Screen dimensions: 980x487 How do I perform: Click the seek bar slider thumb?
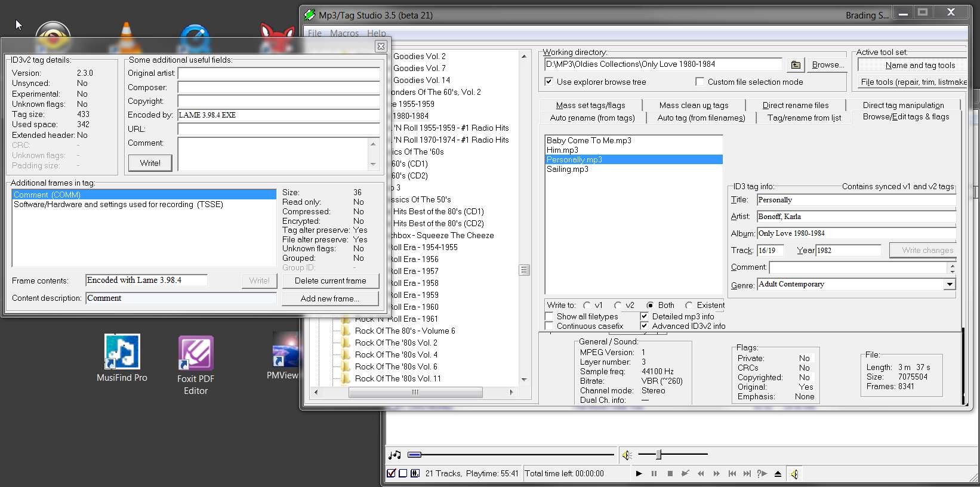[415, 455]
